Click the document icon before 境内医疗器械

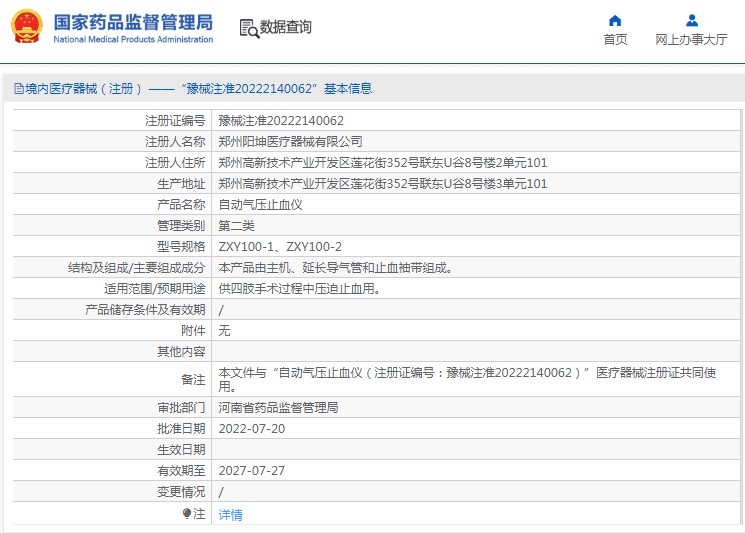click(18, 89)
